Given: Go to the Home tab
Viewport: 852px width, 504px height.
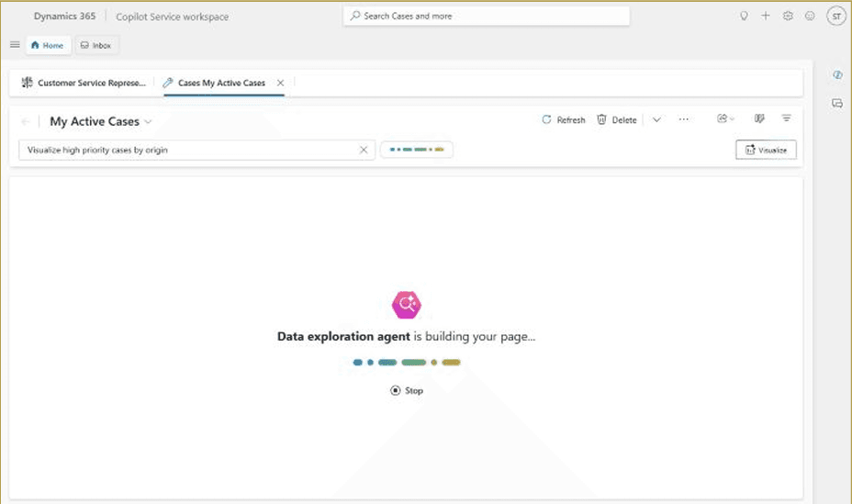Looking at the screenshot, I should coord(48,45).
